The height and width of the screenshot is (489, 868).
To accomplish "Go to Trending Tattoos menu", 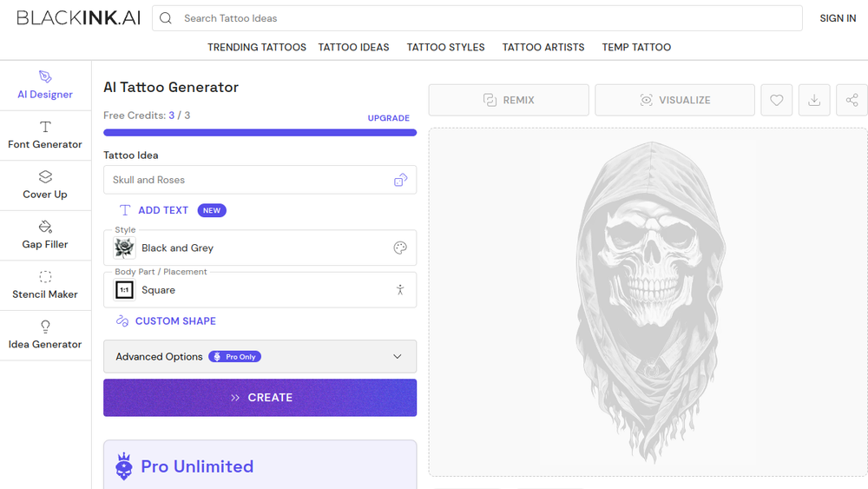I will pyautogui.click(x=257, y=47).
